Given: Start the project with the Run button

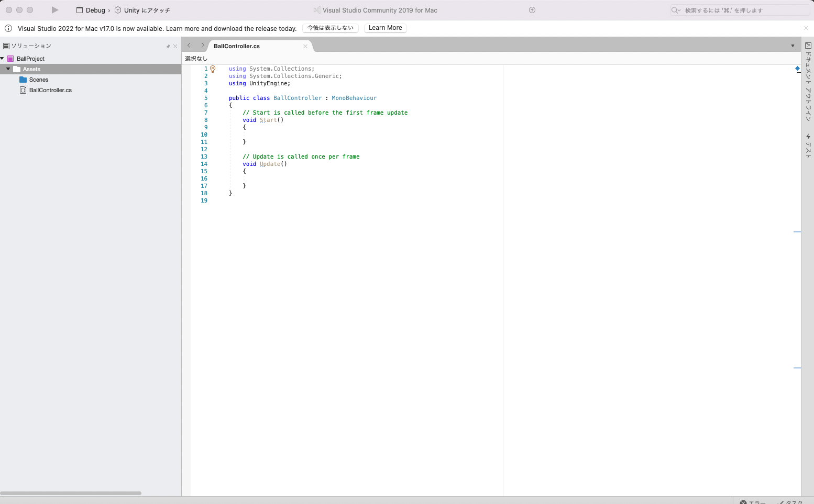Looking at the screenshot, I should [x=54, y=10].
